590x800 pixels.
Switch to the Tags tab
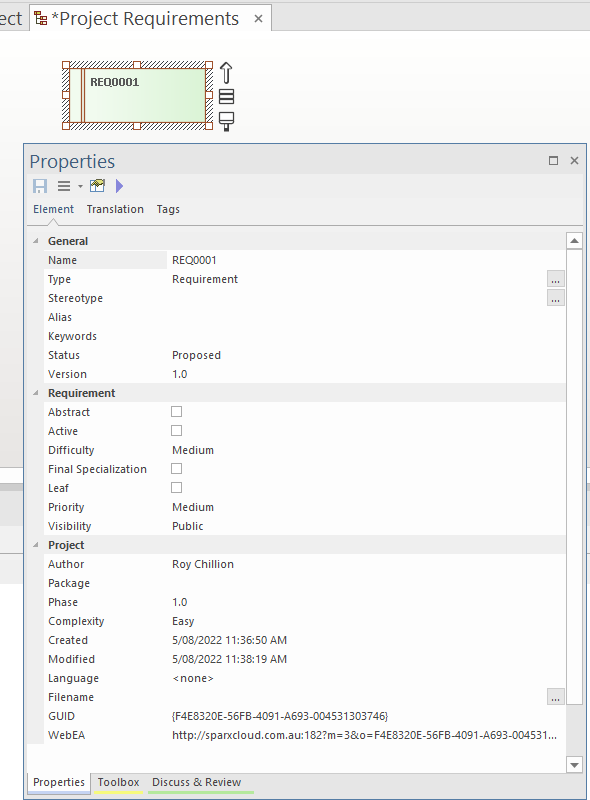[x=168, y=209]
